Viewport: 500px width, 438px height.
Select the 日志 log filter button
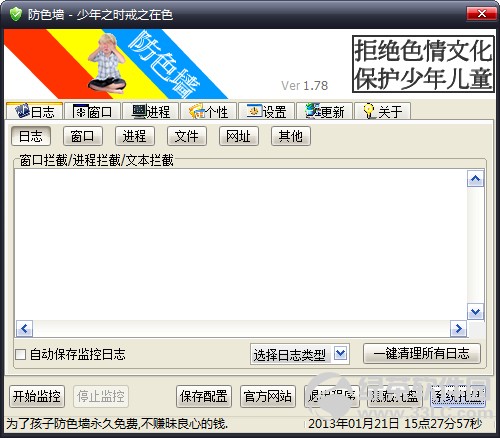coord(31,136)
